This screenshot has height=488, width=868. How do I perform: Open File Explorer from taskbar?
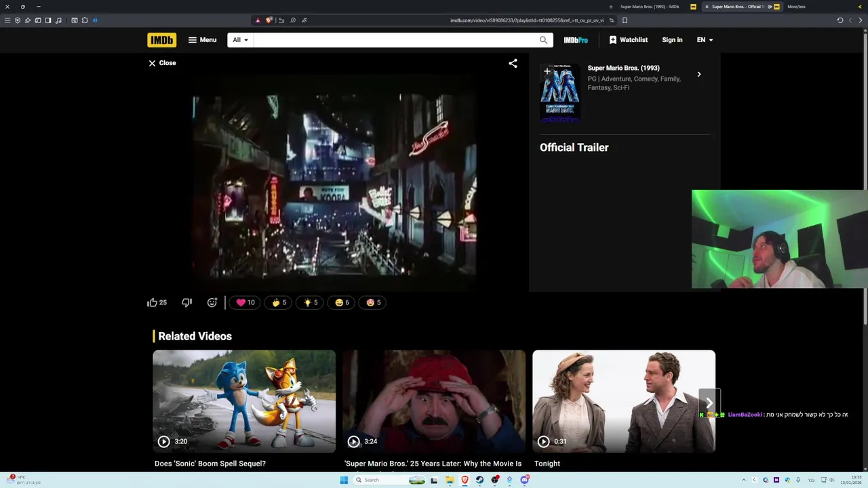[450, 480]
